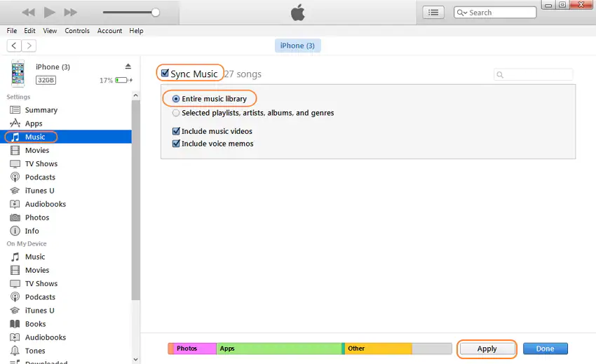This screenshot has height=364, width=596.
Task: Click the 17% battery percentage text
Action: coord(106,81)
